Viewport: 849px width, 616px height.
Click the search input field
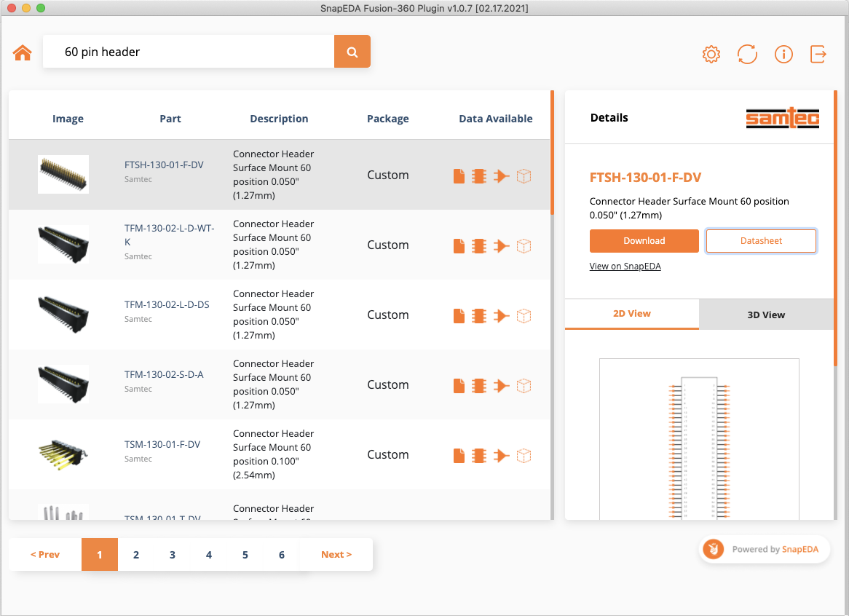coord(189,52)
